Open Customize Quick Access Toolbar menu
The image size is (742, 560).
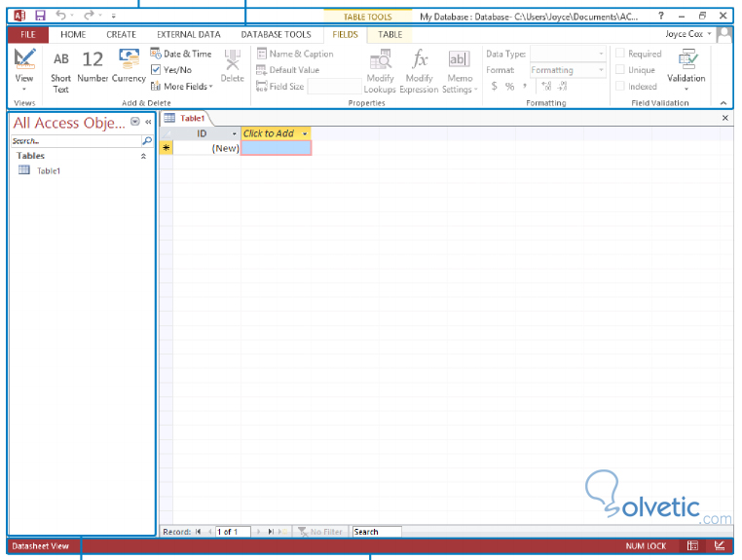114,16
